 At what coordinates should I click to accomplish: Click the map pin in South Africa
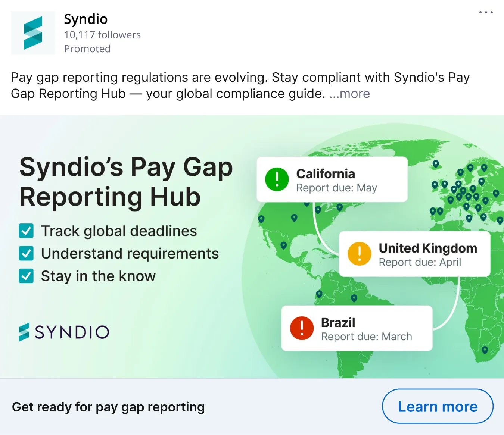pos(485,350)
